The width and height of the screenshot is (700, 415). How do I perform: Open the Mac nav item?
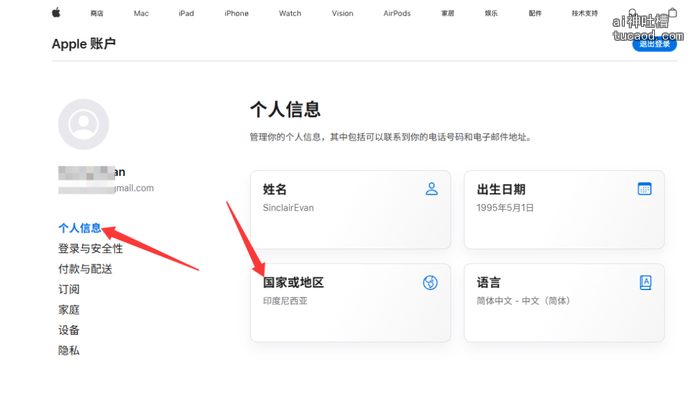point(141,13)
